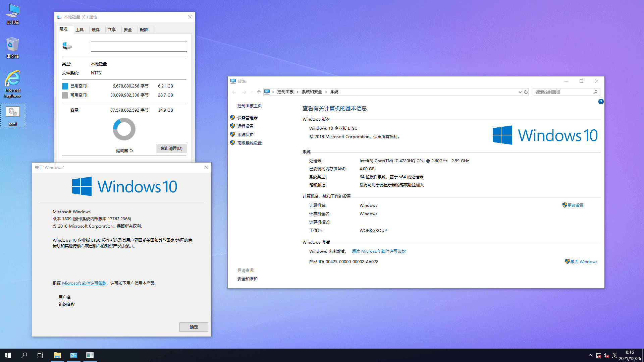This screenshot has height=362, width=644.
Task: Click Microsoft 软件许可条款 link in About dialog
Action: pyautogui.click(x=84, y=283)
